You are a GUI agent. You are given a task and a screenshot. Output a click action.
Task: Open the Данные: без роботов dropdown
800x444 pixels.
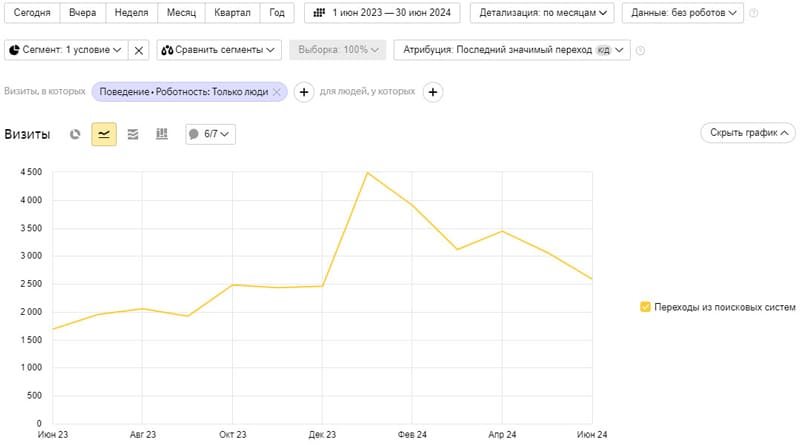point(683,13)
